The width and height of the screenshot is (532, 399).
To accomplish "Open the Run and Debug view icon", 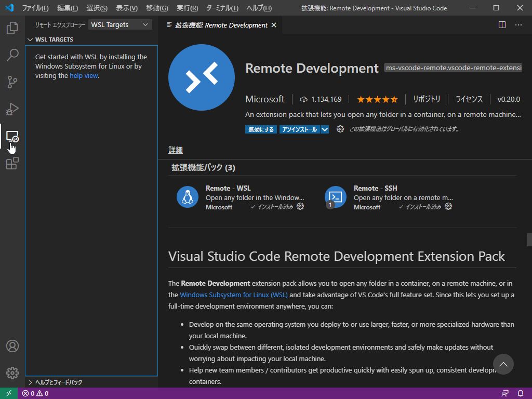I will pos(12,109).
